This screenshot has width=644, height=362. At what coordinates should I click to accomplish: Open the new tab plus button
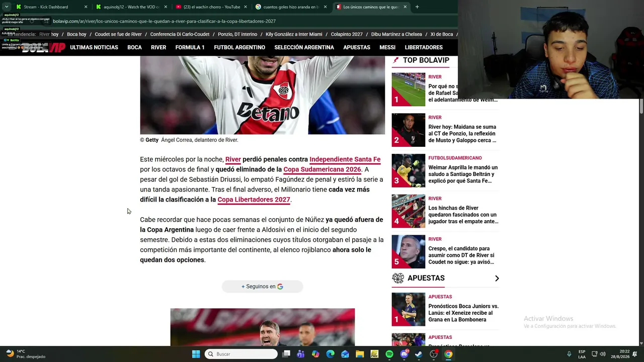tap(417, 7)
